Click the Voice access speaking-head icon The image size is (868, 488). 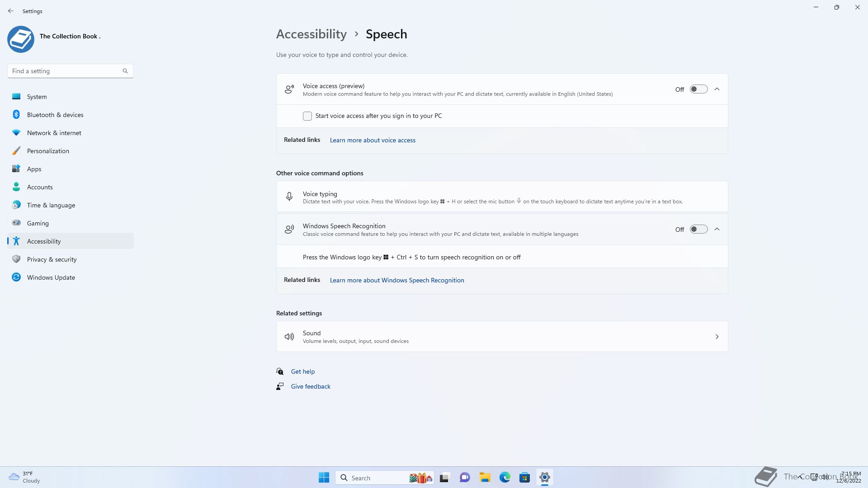[x=289, y=89]
